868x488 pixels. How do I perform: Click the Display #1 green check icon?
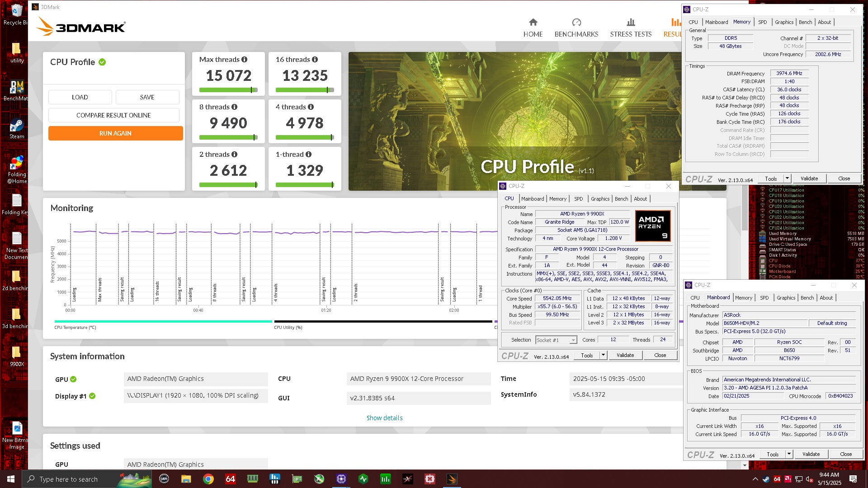coord(92,396)
